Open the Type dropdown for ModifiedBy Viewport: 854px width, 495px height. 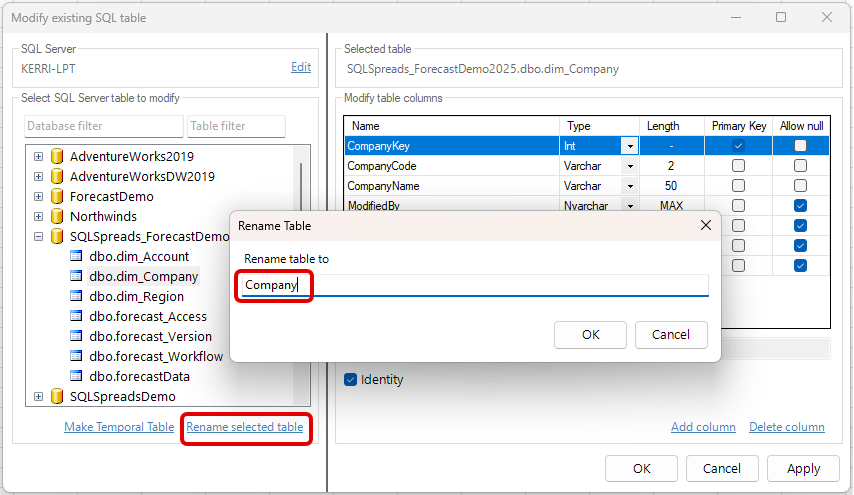coord(630,206)
